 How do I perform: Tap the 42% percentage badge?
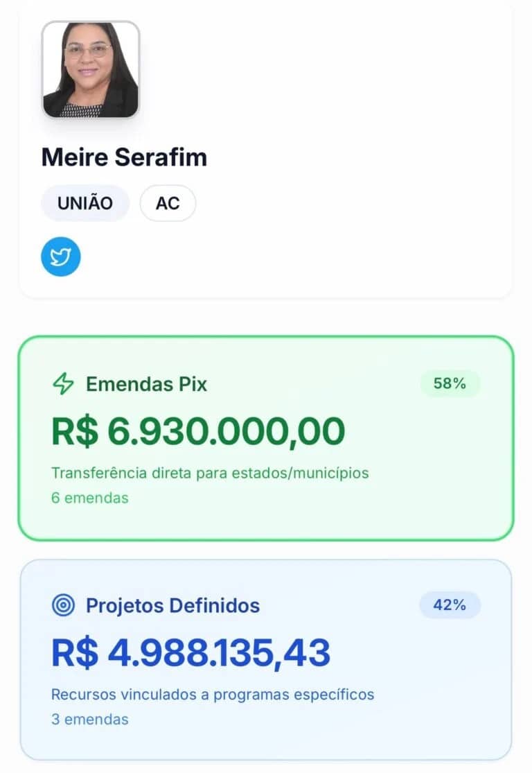[x=450, y=605]
